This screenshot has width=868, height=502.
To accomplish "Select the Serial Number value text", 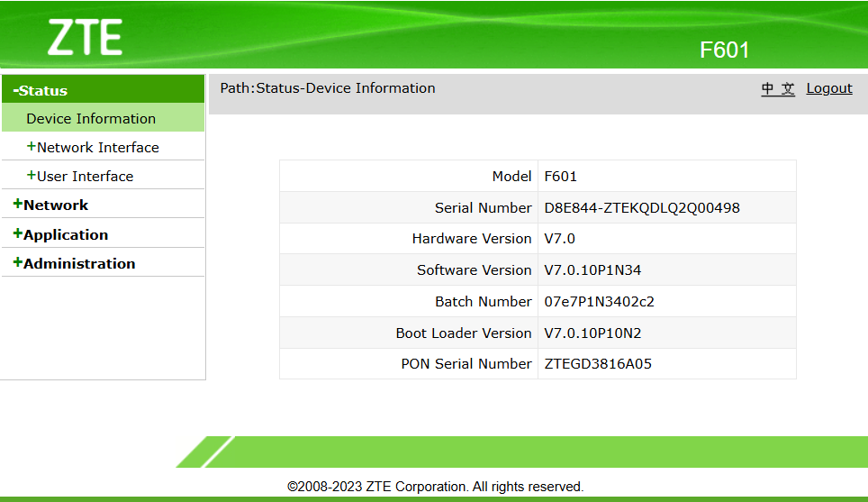I will coord(642,208).
